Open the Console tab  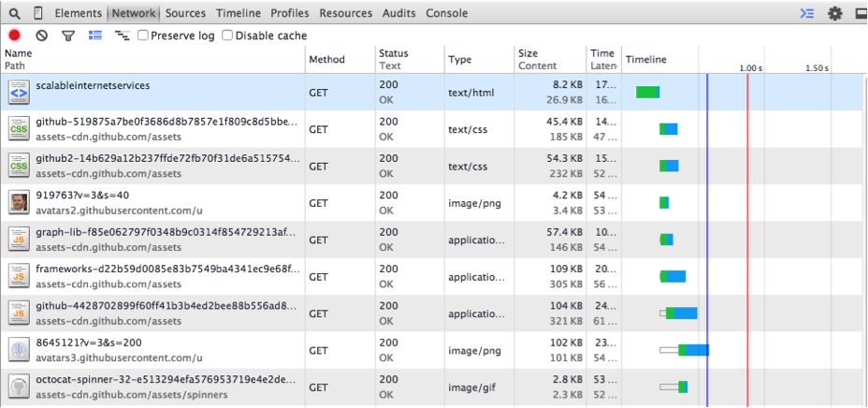pos(447,13)
